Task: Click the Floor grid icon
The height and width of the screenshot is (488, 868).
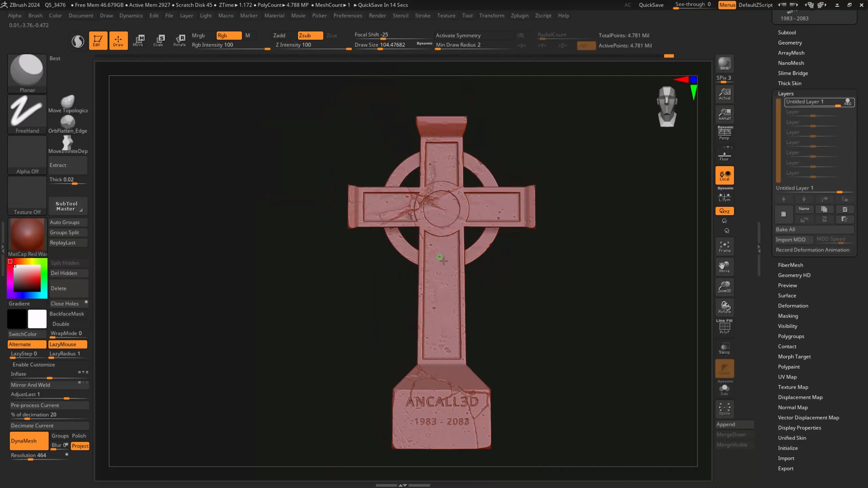Action: 725,156
